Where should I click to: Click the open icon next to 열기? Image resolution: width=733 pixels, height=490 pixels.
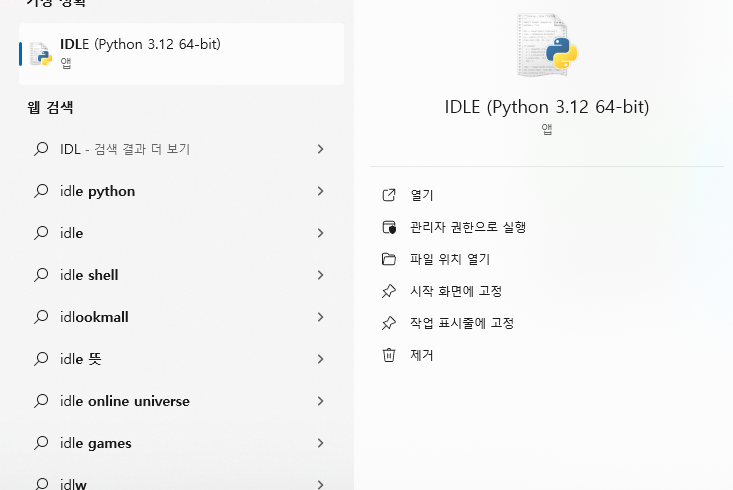[x=389, y=195]
